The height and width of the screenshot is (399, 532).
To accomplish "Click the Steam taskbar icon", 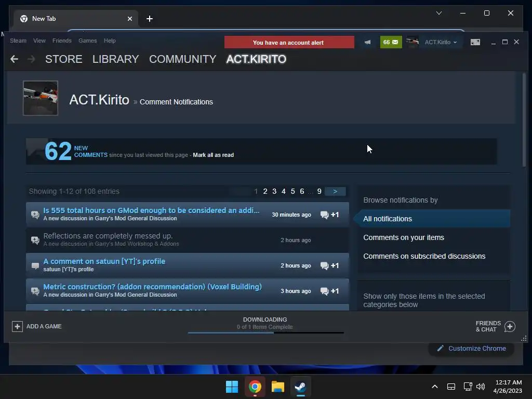I will click(300, 387).
